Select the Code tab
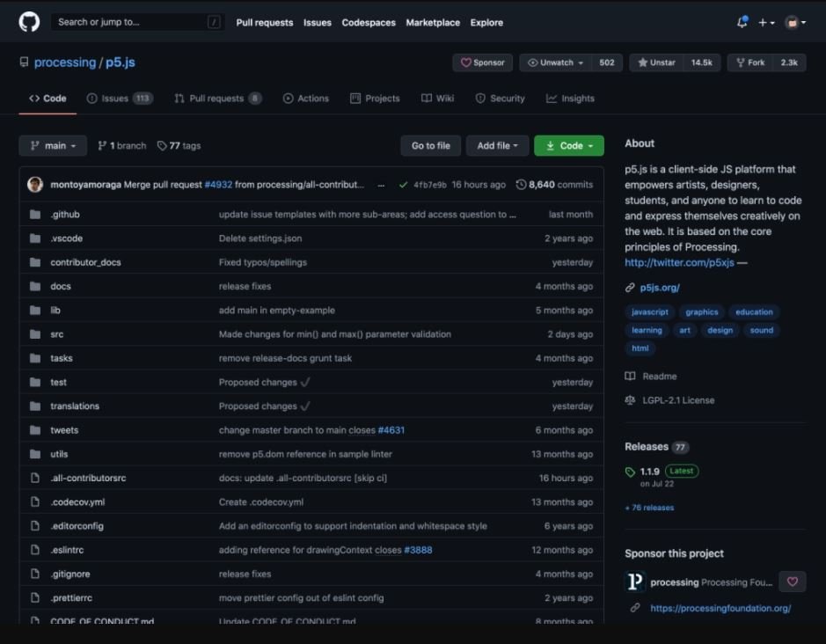The width and height of the screenshot is (826, 644). click(x=48, y=99)
